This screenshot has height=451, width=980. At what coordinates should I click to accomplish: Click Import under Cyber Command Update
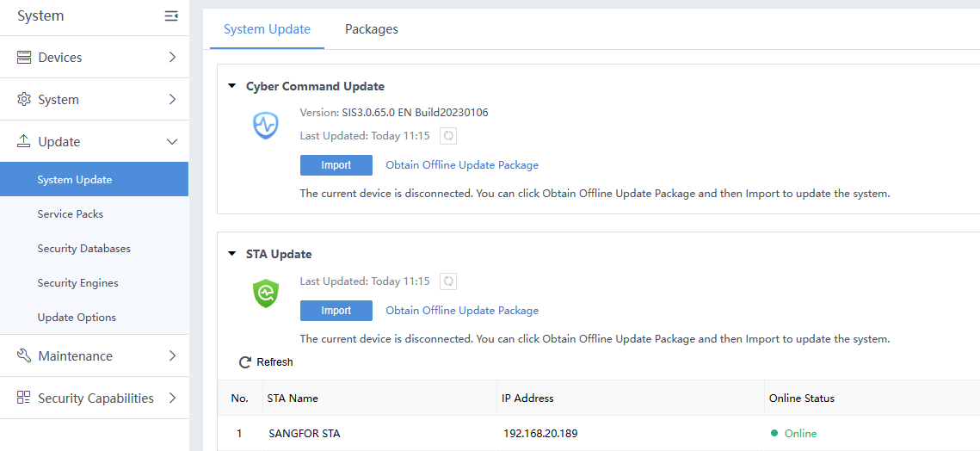click(336, 165)
